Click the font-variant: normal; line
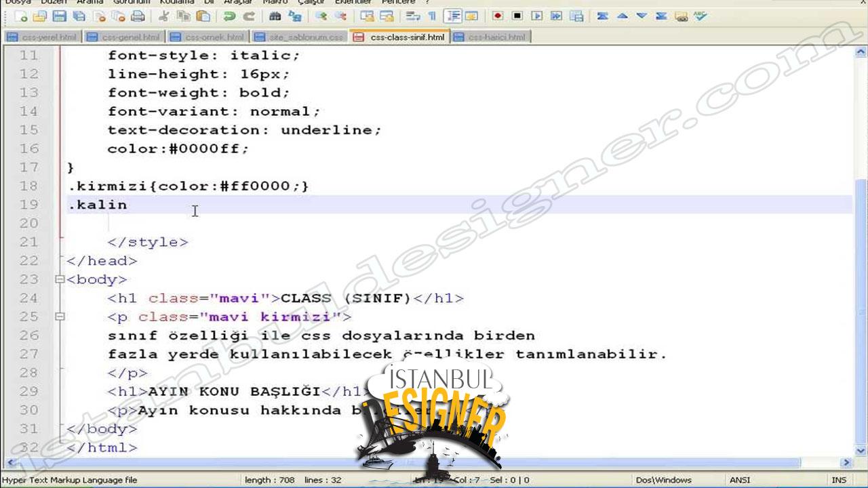This screenshot has width=868, height=488. (214, 111)
